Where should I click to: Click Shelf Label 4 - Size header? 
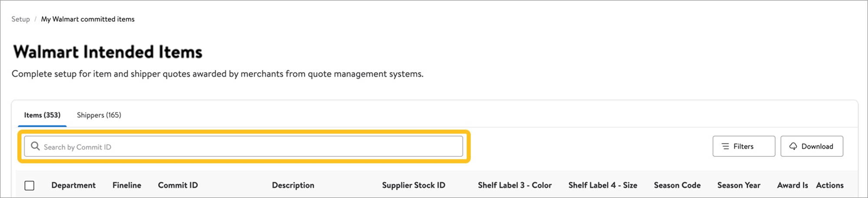tap(603, 185)
